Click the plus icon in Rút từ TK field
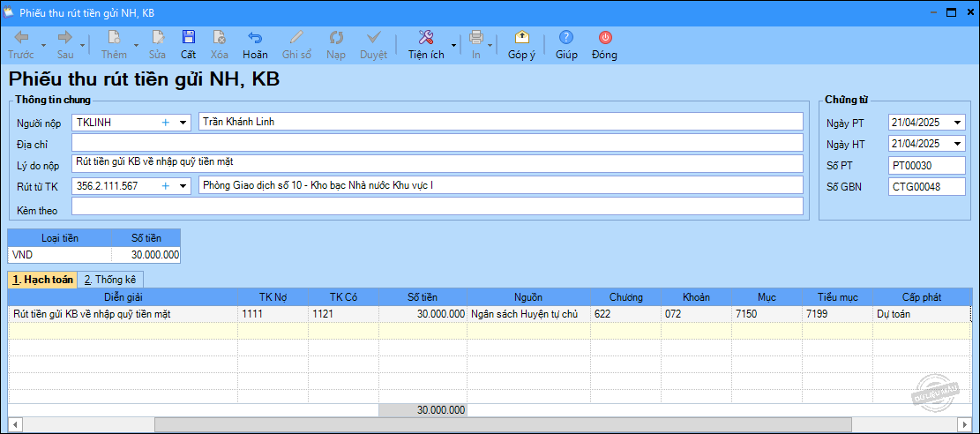Screen dimensions: 980x434 (x=166, y=186)
